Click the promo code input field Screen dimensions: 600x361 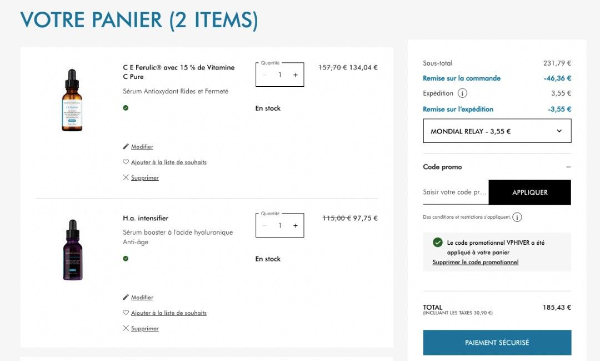pyautogui.click(x=456, y=192)
